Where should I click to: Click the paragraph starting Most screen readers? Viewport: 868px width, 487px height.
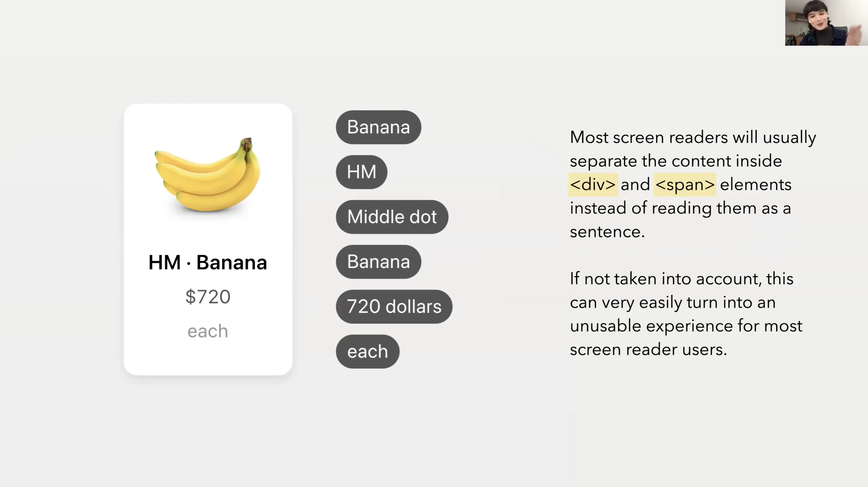[693, 184]
